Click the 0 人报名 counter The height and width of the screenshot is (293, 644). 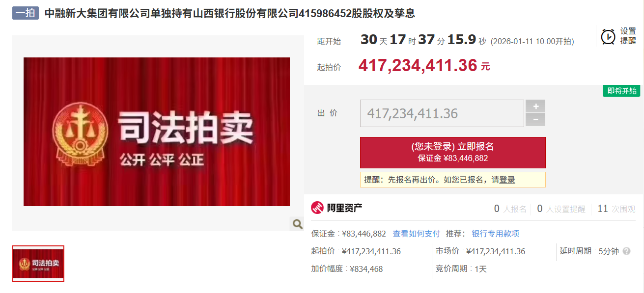pyautogui.click(x=510, y=209)
